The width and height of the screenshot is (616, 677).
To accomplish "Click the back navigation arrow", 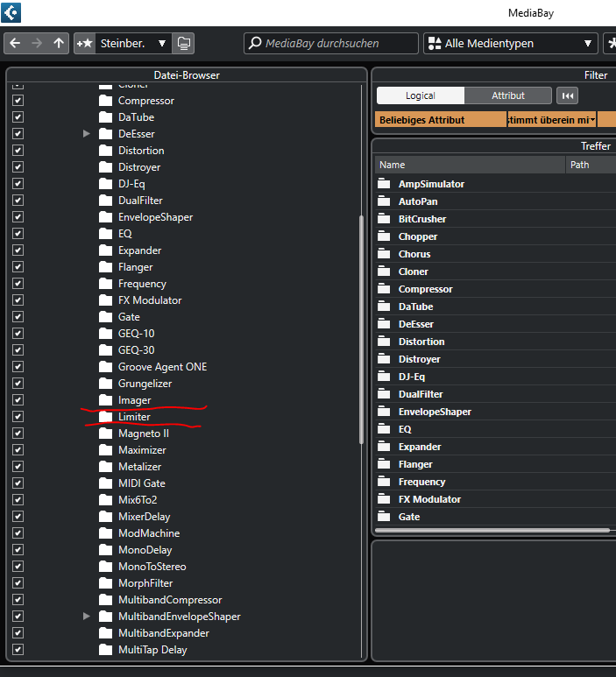I will click(15, 43).
